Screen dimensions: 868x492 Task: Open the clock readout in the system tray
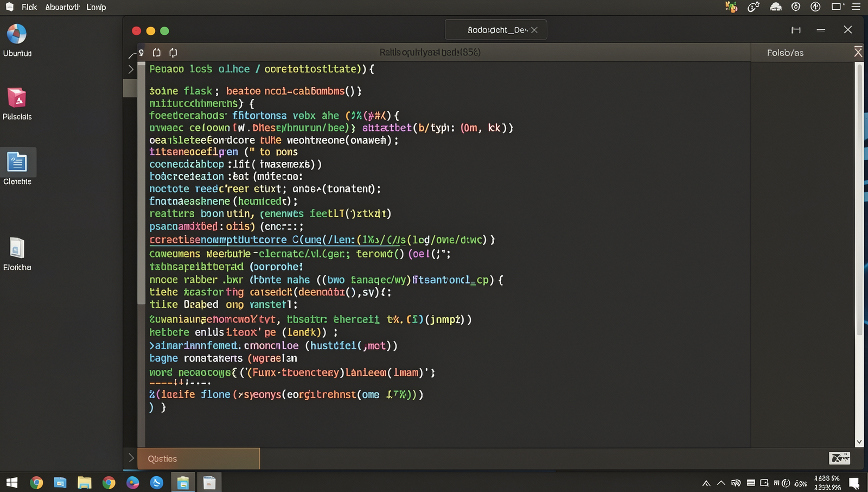pos(827,483)
